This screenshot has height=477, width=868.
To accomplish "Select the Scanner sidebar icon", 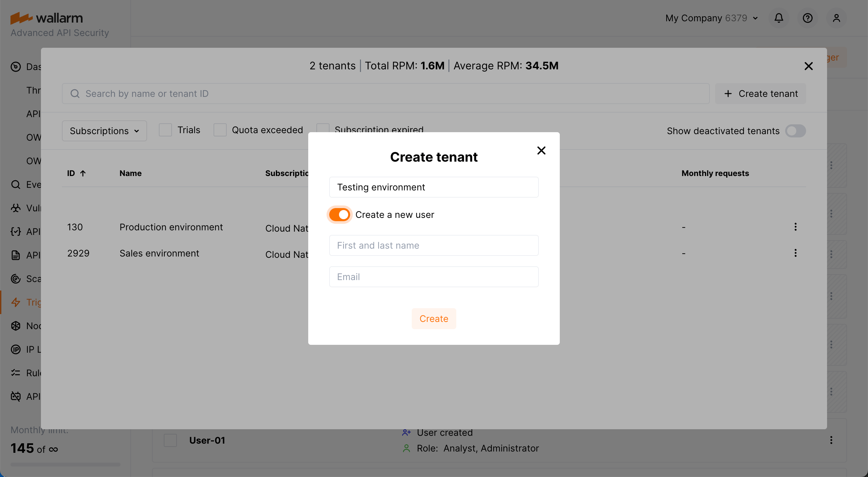I will point(16,278).
